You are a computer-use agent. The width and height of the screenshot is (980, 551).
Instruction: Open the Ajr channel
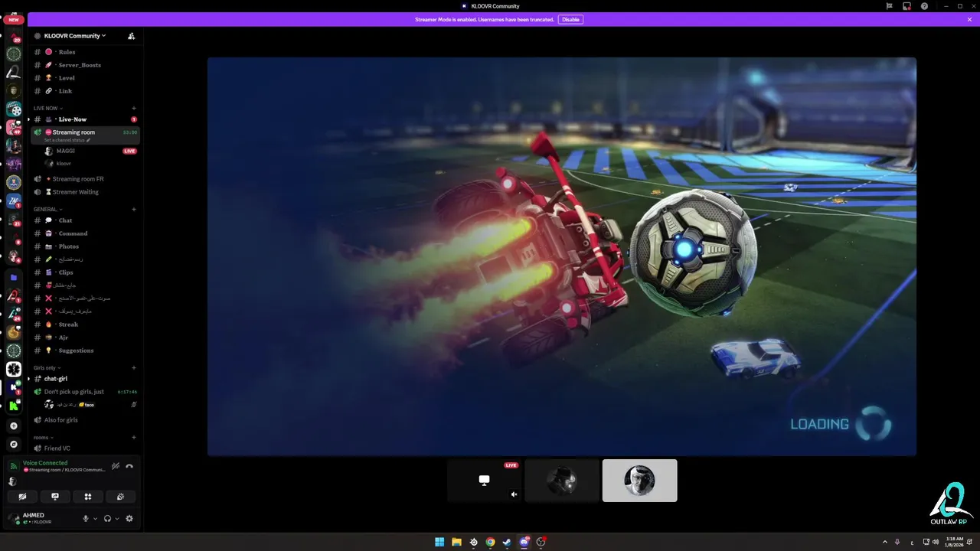tap(86, 337)
